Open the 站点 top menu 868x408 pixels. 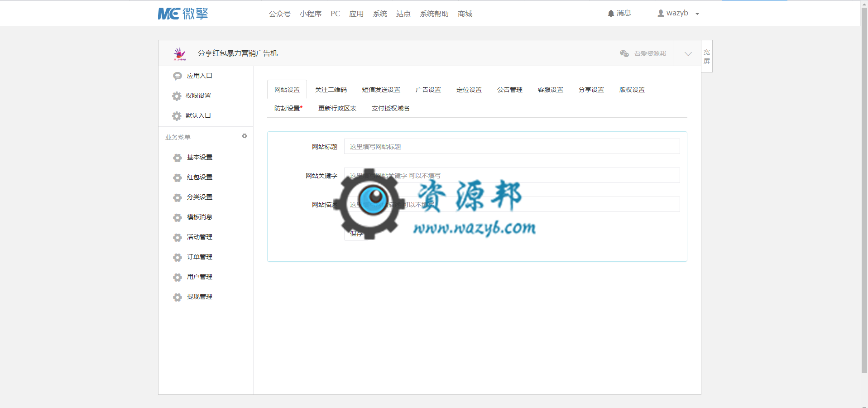[403, 14]
